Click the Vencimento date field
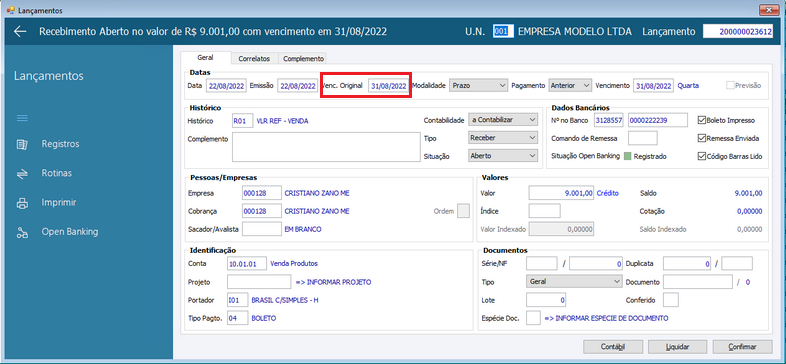 coord(654,86)
